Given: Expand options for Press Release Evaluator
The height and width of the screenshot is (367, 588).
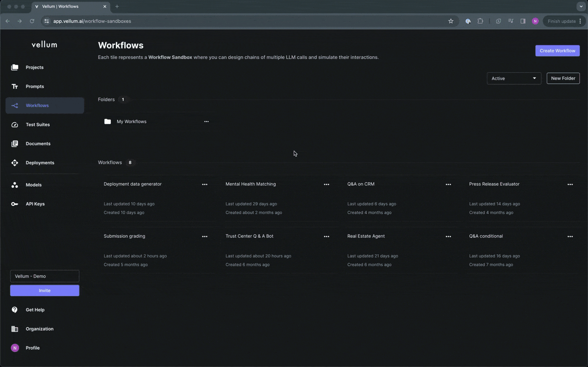Looking at the screenshot, I should pos(570,185).
